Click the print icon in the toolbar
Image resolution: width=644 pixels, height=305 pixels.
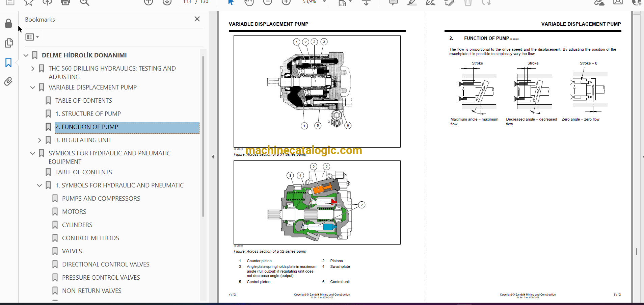tap(65, 2)
